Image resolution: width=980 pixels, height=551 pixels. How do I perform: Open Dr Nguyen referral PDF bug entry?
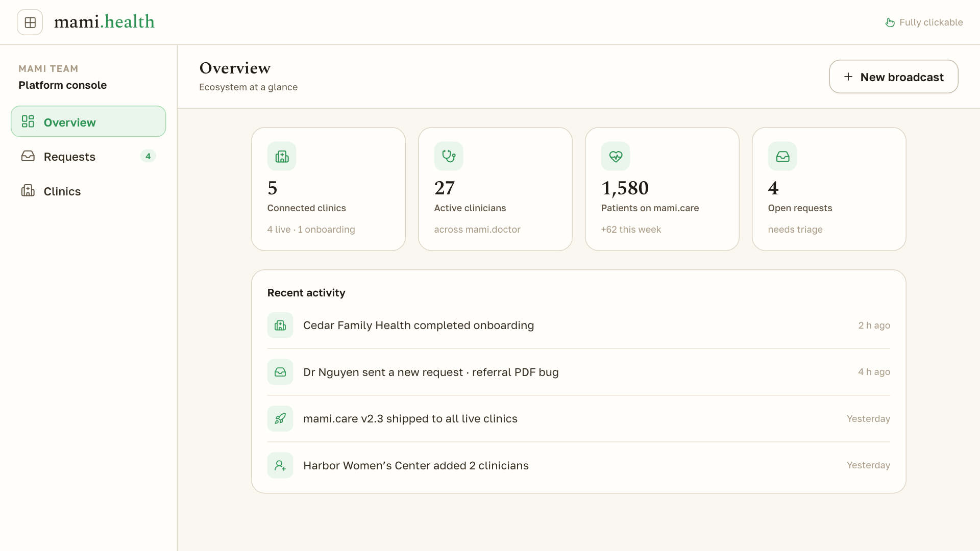[x=579, y=372]
